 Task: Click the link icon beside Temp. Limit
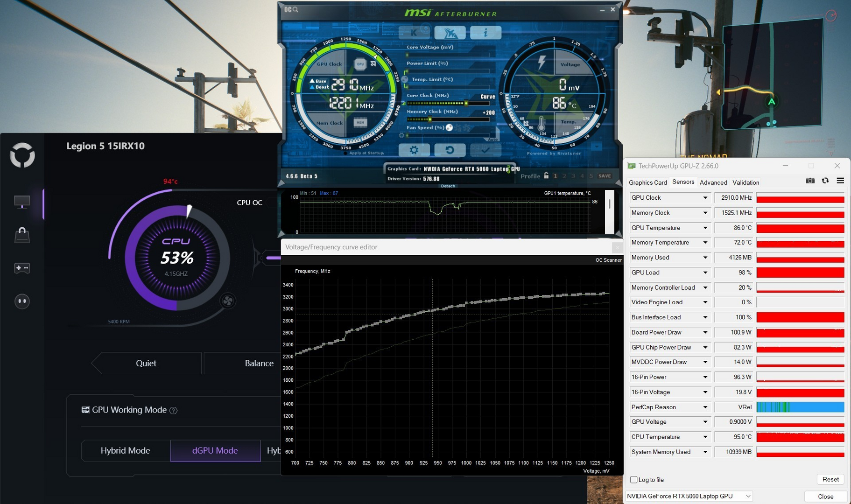405,79
